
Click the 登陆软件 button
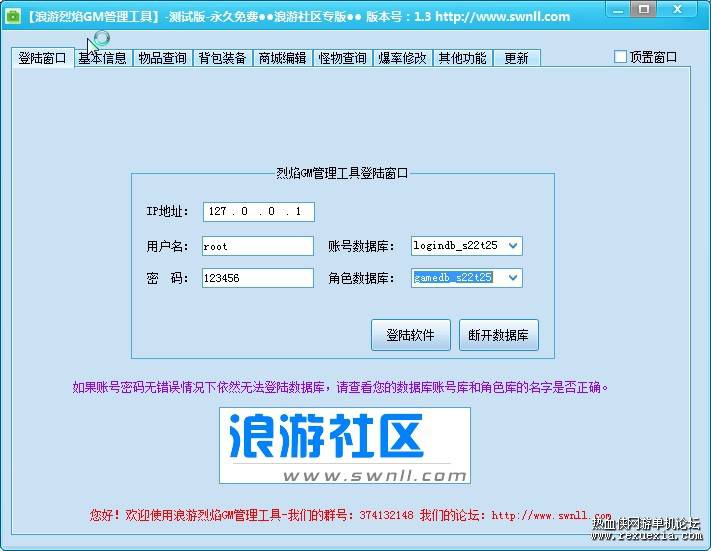(410, 335)
